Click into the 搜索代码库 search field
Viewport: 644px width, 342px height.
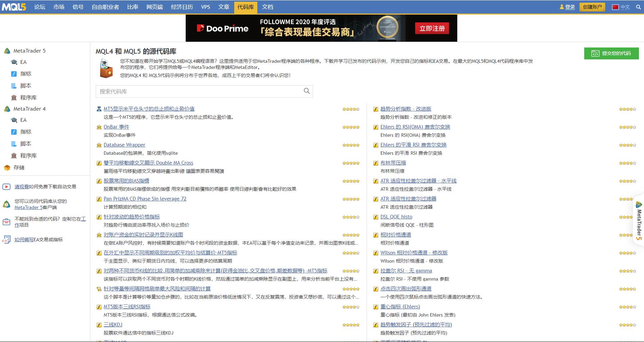click(199, 91)
